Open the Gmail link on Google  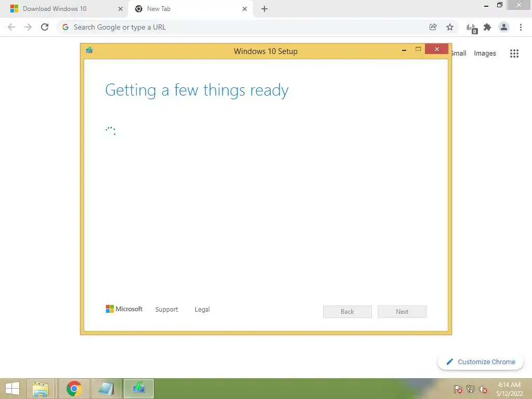click(459, 54)
